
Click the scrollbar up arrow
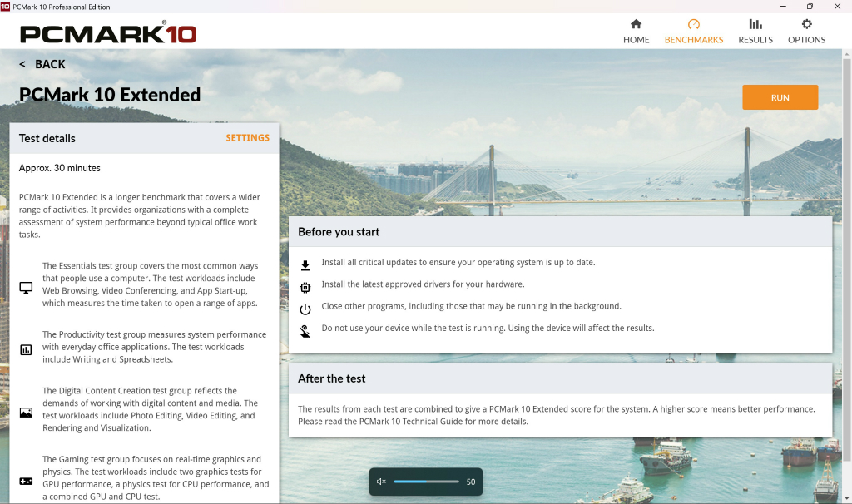[846, 54]
